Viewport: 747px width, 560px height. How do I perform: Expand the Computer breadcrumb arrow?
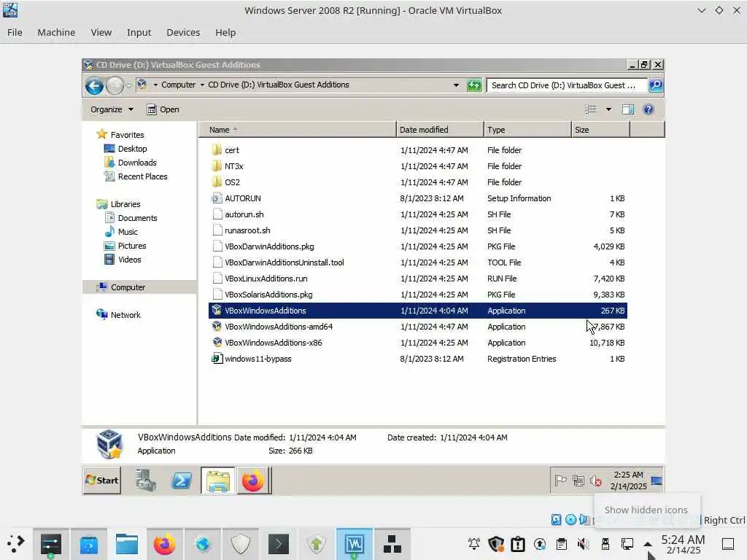pos(202,85)
